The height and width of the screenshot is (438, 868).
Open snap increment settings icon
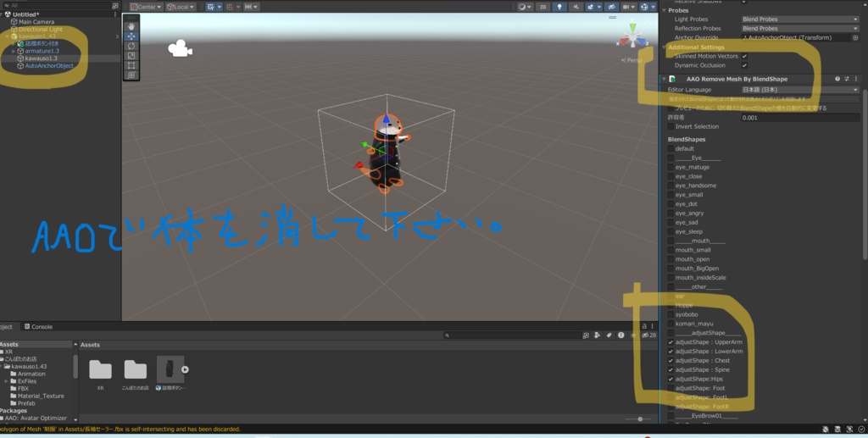(251, 7)
